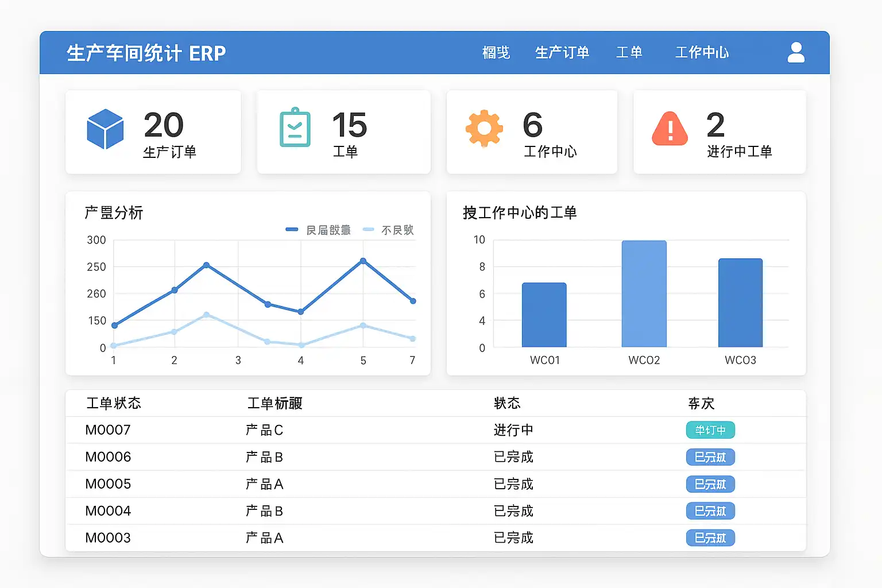Click the dark blue line point above x-axis 5
The height and width of the screenshot is (588, 882).
point(363,261)
